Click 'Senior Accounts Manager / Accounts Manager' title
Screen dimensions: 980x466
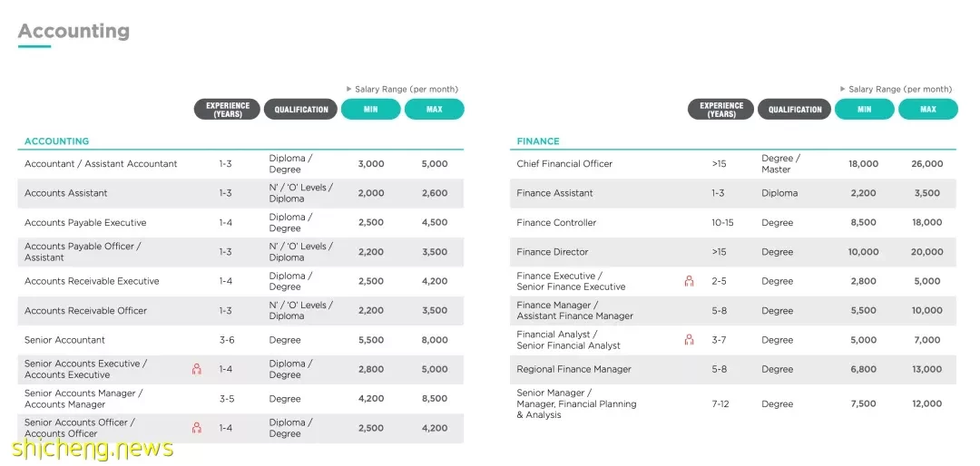click(x=83, y=399)
